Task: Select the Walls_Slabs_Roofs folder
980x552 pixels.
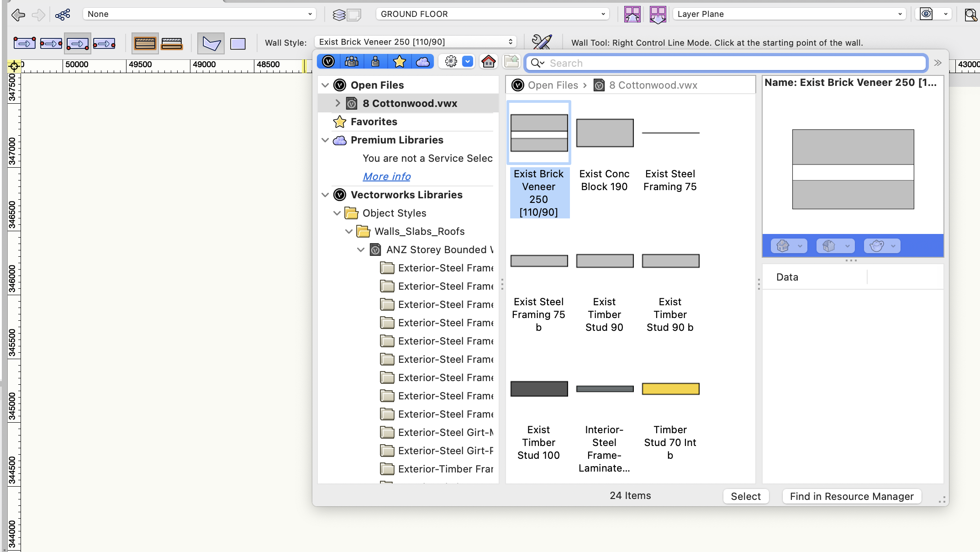Action: 419,231
